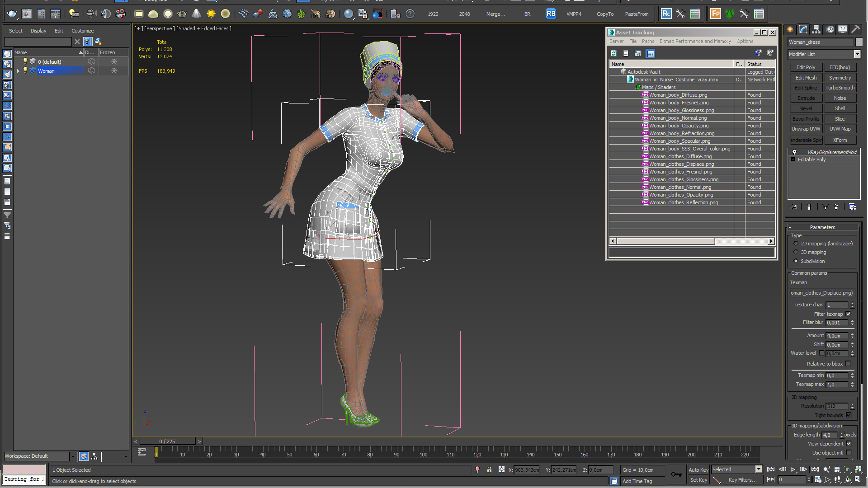Expand the Woman layer tree arrow

[x=18, y=71]
